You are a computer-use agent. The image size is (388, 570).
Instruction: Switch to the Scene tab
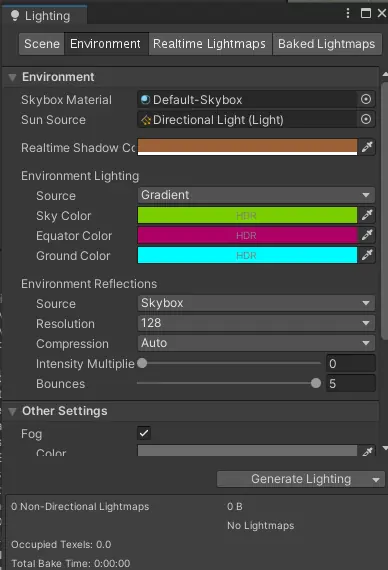(x=41, y=44)
